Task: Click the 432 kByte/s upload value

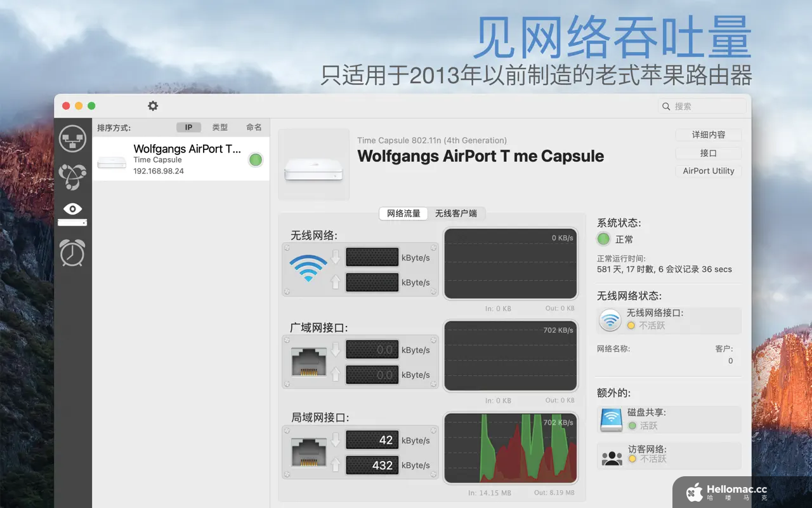Action: pos(372,465)
